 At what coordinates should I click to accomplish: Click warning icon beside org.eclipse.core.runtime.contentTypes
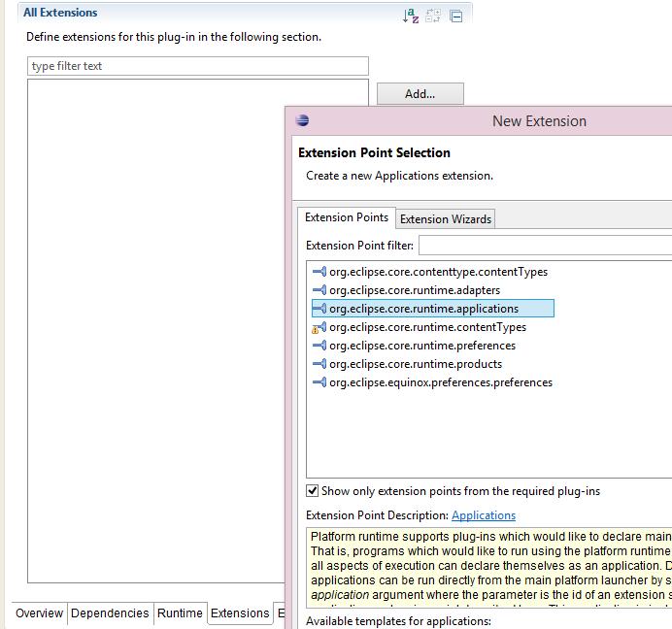click(319, 328)
